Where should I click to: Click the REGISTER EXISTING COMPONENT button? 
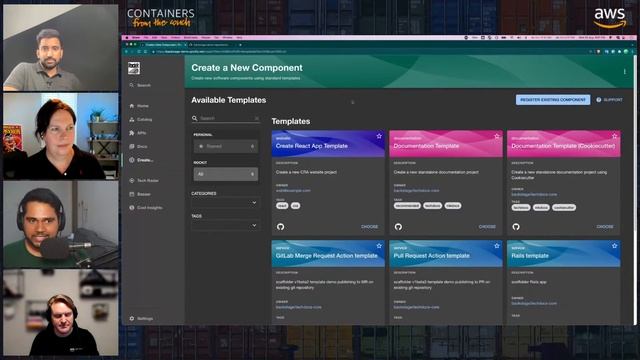553,100
